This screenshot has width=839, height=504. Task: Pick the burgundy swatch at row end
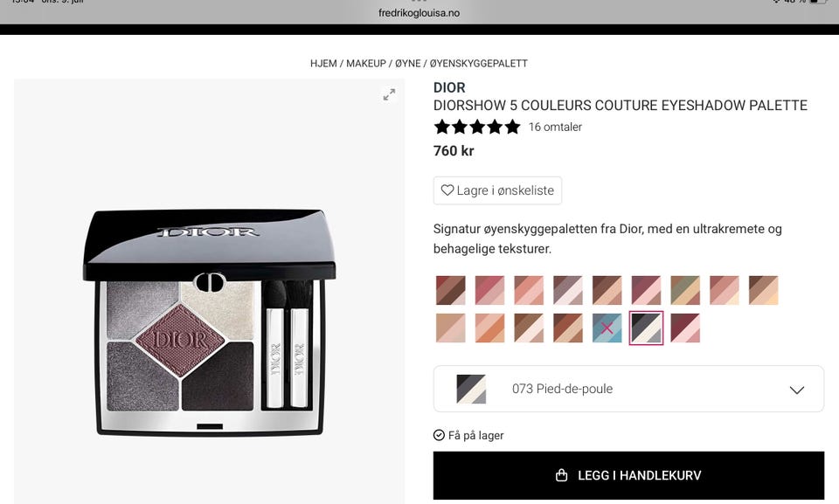[x=685, y=328]
